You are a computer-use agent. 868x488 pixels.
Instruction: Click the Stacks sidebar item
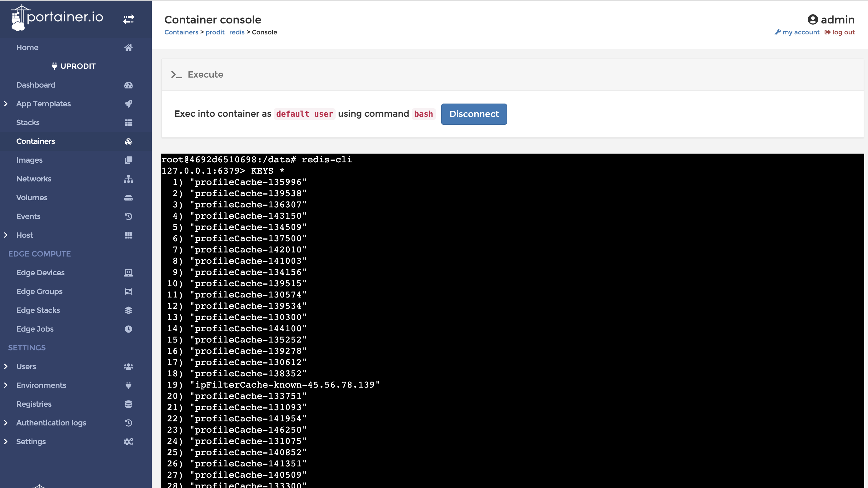(27, 122)
